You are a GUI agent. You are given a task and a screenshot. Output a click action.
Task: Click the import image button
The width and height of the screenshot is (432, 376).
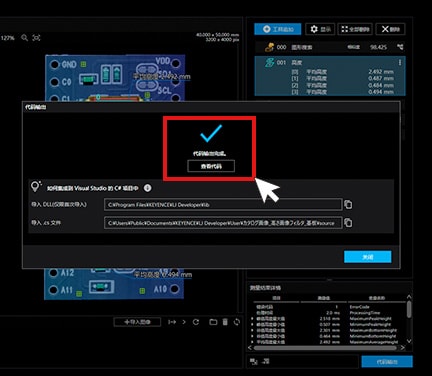click(137, 322)
